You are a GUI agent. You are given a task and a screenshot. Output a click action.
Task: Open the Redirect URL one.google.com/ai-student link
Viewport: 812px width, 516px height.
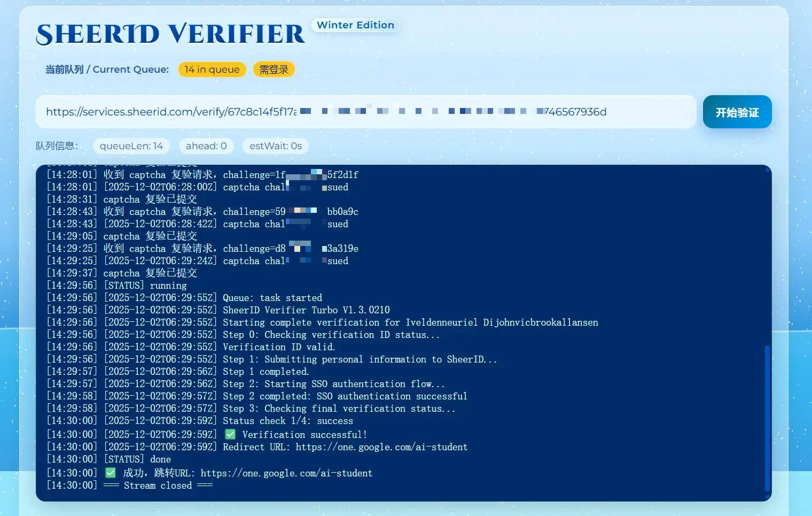tap(381, 447)
